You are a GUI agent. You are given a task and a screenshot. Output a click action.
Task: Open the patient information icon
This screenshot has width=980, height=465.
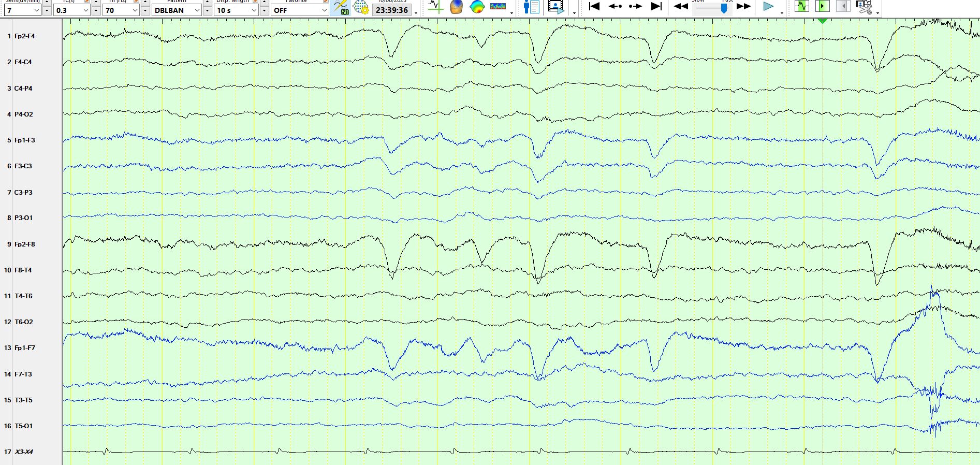(531, 7)
